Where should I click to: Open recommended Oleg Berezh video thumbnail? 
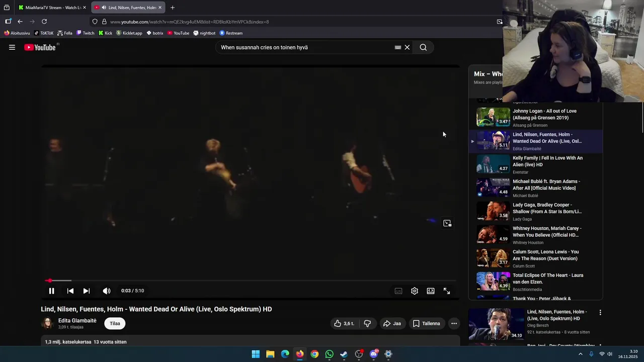click(496, 324)
